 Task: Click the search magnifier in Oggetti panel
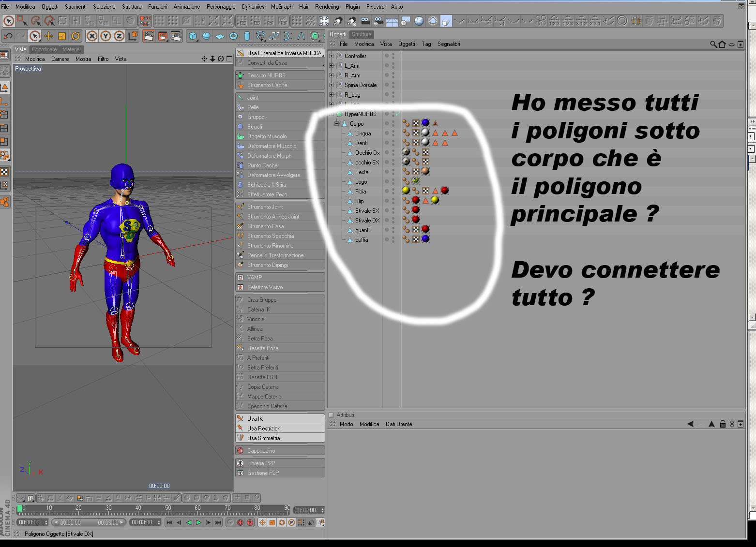click(713, 44)
